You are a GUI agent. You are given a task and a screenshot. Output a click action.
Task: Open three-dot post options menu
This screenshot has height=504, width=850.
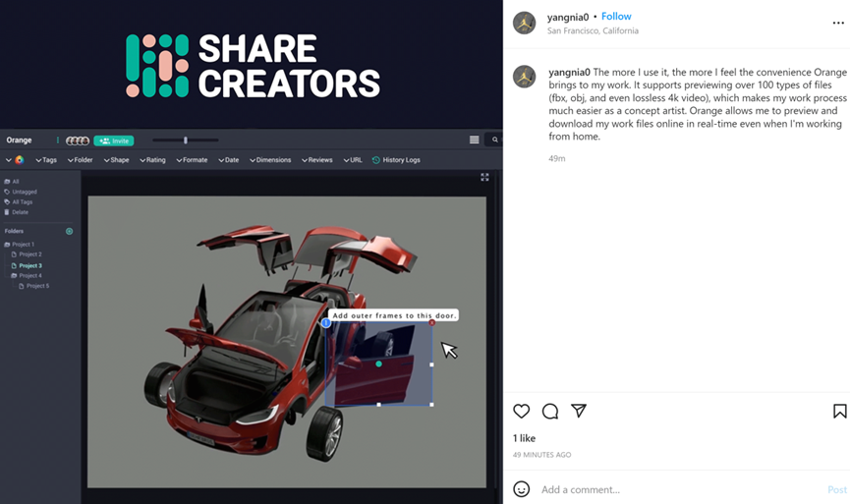click(838, 23)
